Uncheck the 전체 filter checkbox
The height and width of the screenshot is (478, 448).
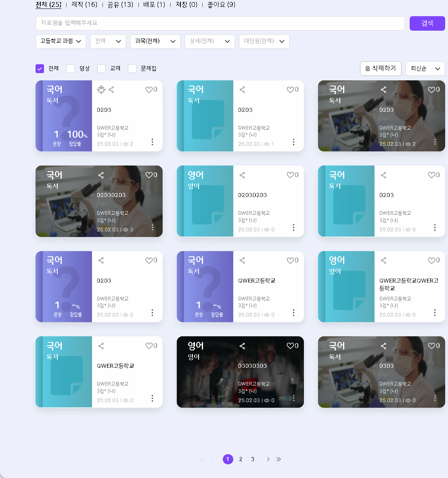coord(40,69)
